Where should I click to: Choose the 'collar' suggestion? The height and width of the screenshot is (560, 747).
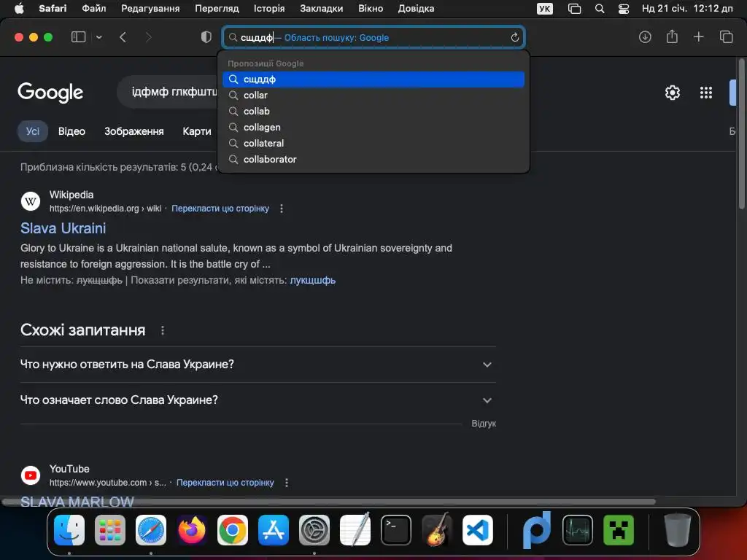373,96
